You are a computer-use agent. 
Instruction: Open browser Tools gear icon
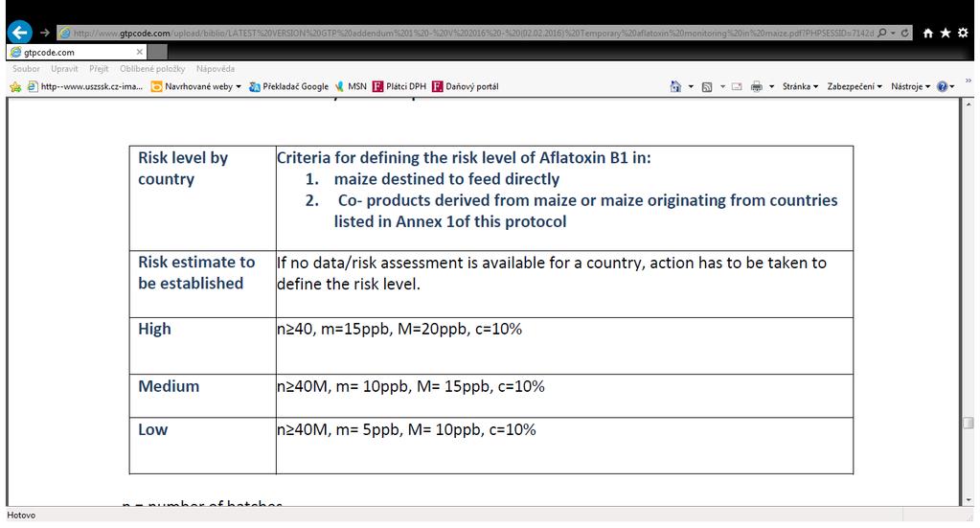pos(963,33)
